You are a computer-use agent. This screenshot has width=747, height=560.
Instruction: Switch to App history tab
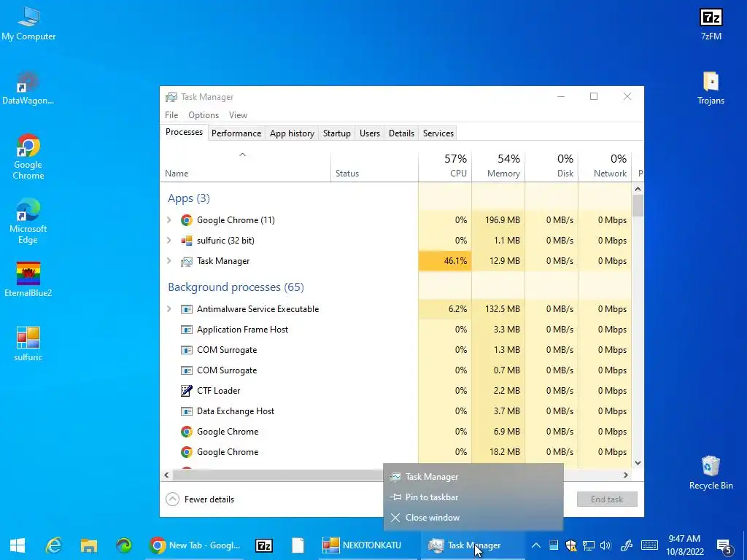292,133
